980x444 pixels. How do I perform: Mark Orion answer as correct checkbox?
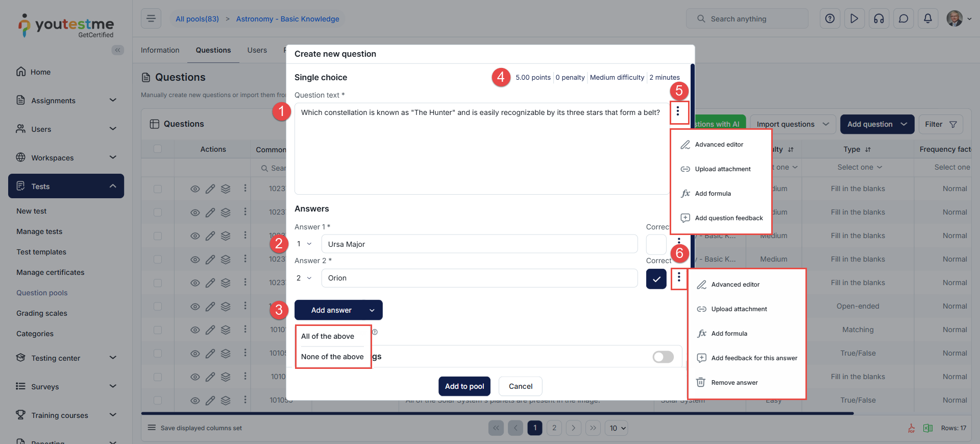pyautogui.click(x=656, y=279)
